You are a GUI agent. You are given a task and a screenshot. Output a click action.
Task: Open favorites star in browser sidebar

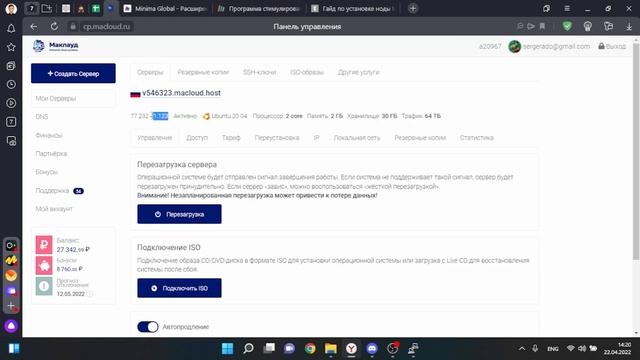tap(11, 47)
